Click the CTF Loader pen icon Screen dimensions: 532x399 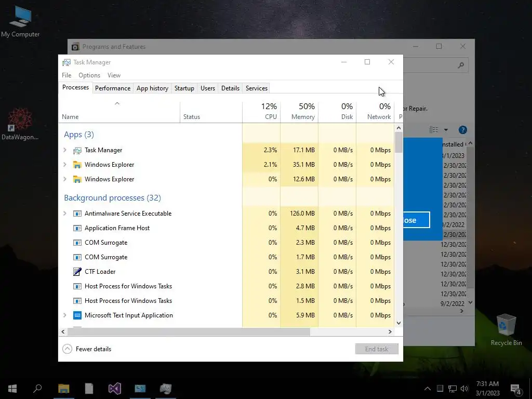click(77, 272)
